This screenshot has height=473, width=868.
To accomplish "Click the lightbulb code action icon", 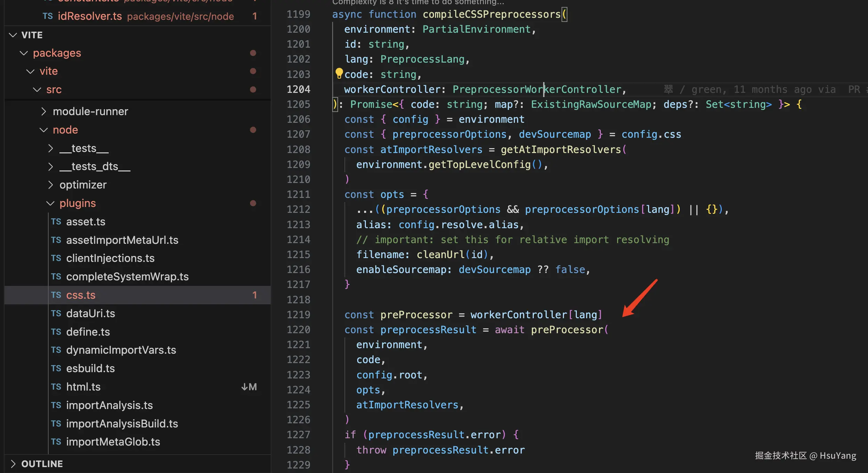I will pos(339,73).
